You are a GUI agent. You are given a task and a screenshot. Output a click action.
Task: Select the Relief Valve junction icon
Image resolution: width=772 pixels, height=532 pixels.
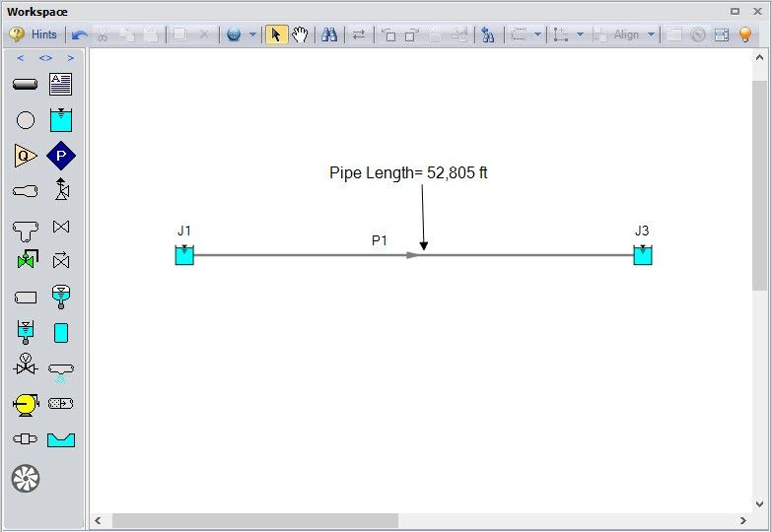tap(61, 189)
